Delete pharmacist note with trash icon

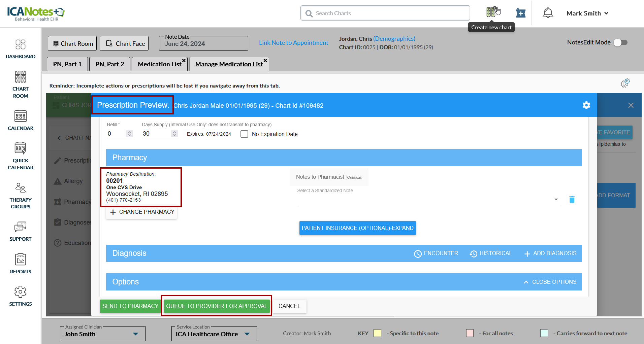click(x=572, y=200)
